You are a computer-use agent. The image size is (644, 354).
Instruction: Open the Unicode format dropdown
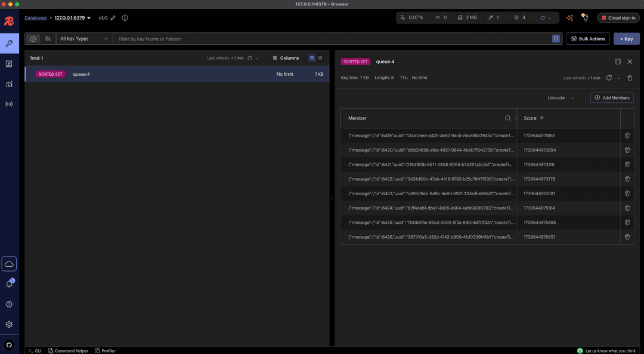point(561,98)
